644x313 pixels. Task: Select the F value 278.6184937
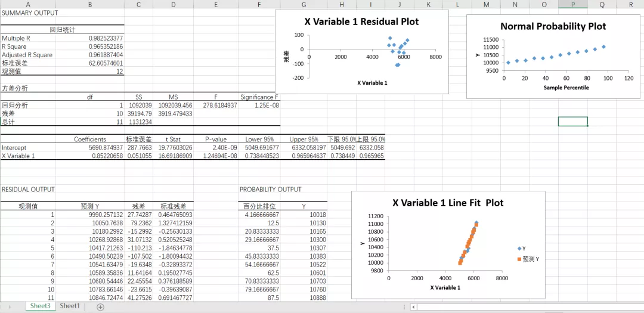(x=216, y=105)
